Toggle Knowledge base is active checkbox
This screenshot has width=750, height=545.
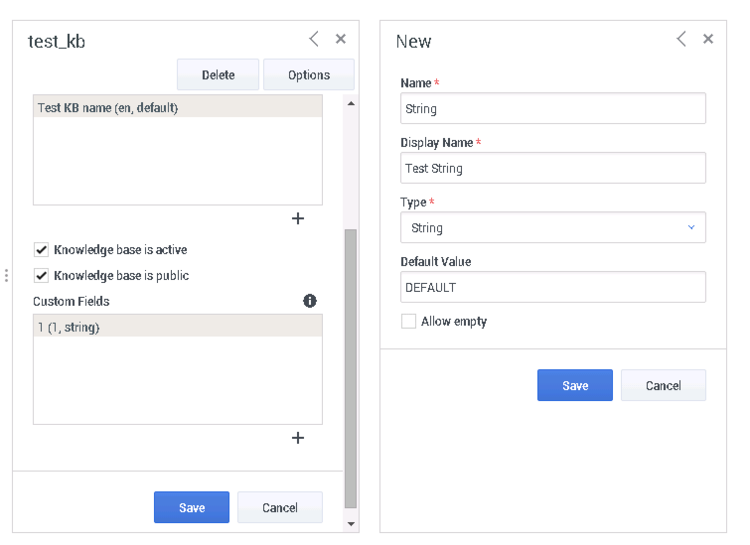coord(41,249)
